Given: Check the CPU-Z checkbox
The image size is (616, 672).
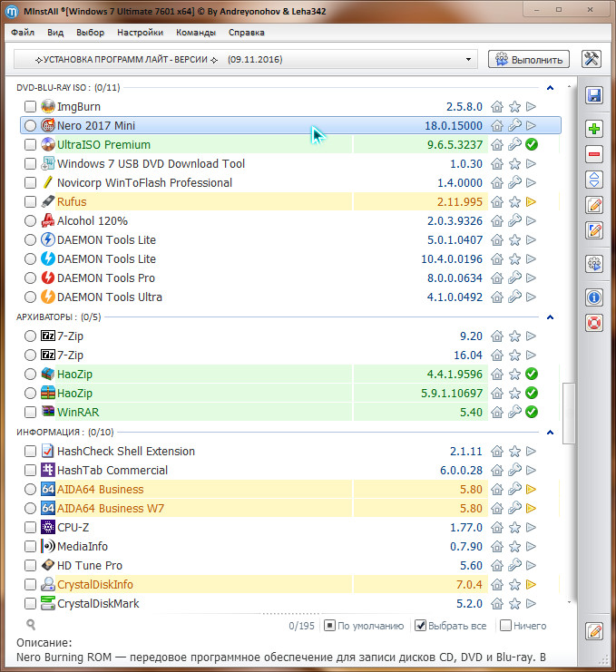Looking at the screenshot, I should tap(30, 527).
